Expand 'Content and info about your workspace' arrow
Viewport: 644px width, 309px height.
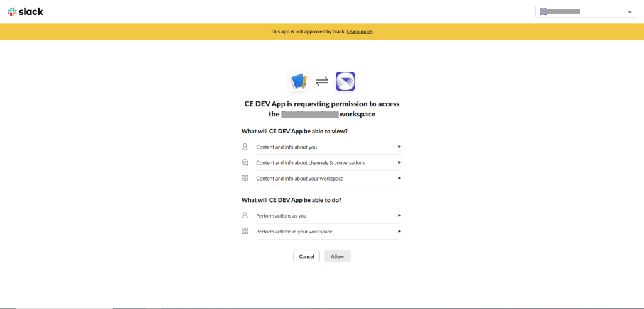[399, 178]
